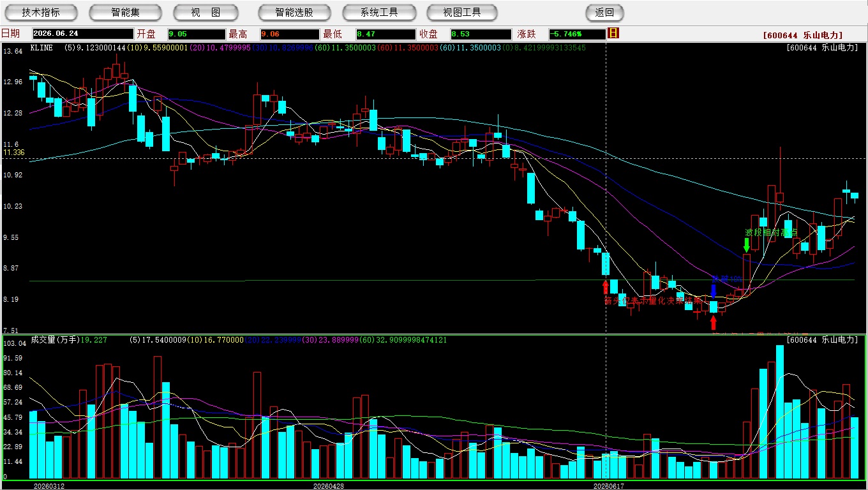Click the orange 日 daily period icon
Viewport: 868px width, 490px height.
coord(613,33)
